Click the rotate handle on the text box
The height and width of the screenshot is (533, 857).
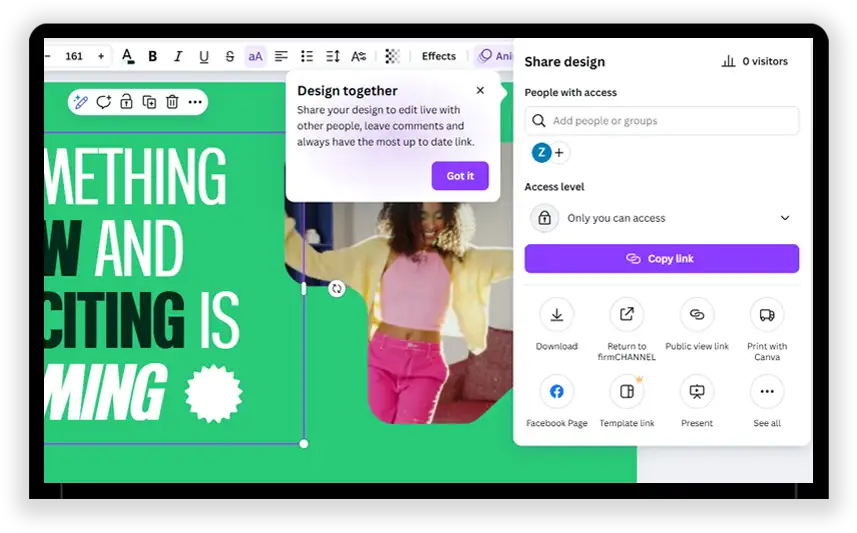click(337, 289)
